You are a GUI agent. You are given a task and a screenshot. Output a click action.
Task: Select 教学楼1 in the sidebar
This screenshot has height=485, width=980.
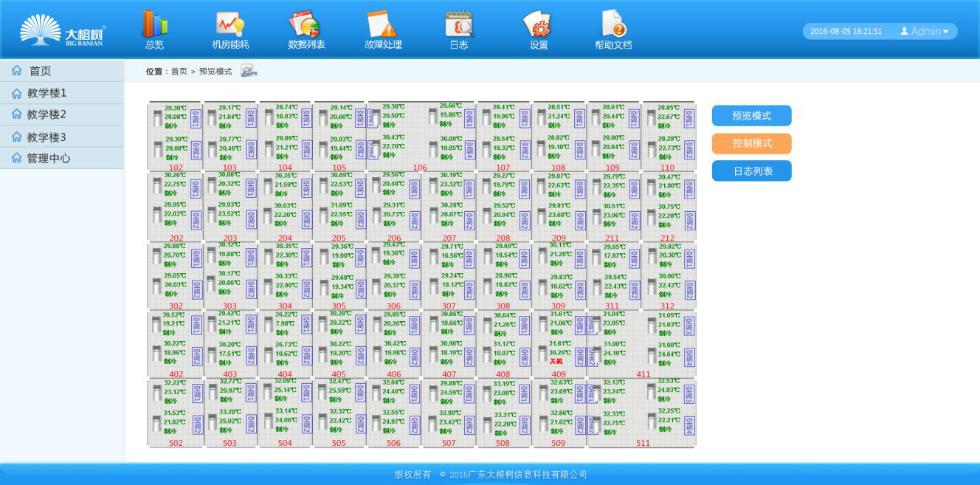point(62,93)
